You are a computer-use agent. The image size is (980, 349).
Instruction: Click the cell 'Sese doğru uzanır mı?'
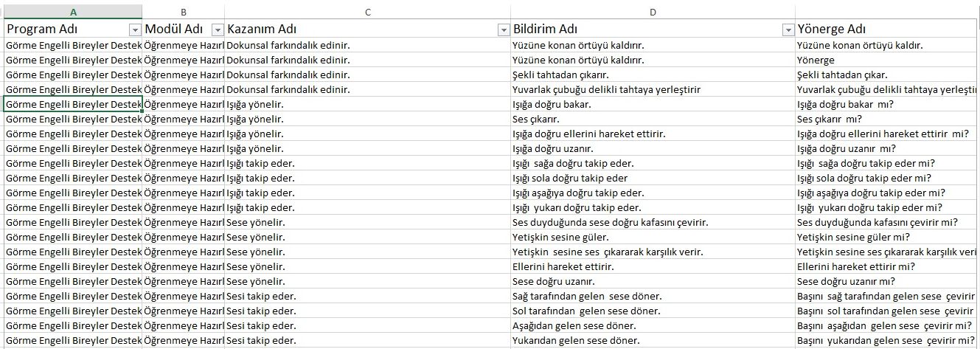pos(888,281)
